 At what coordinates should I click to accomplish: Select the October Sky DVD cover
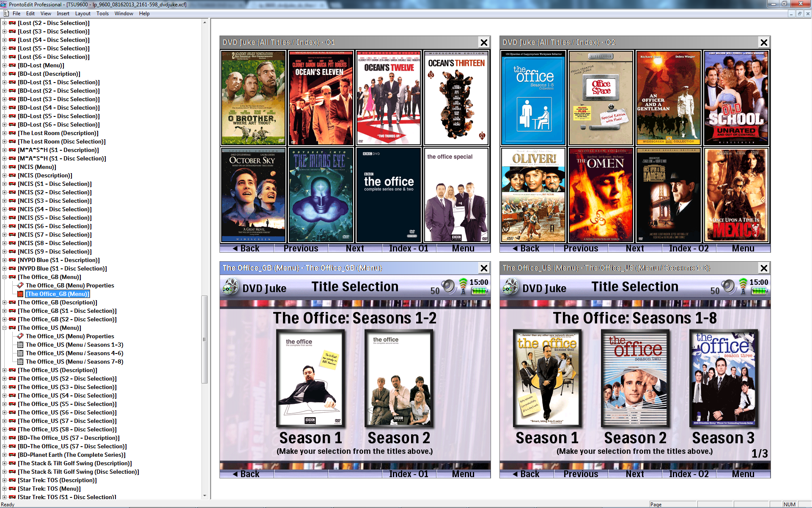(253, 195)
